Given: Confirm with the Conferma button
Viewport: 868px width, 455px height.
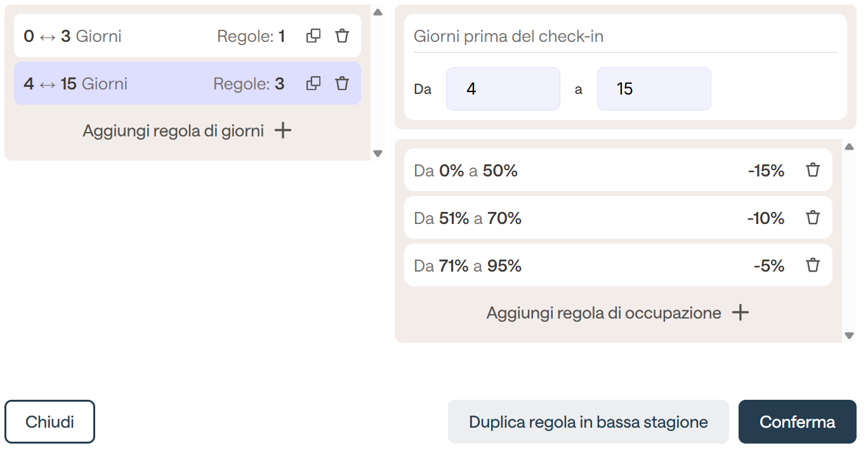Looking at the screenshot, I should 798,421.
